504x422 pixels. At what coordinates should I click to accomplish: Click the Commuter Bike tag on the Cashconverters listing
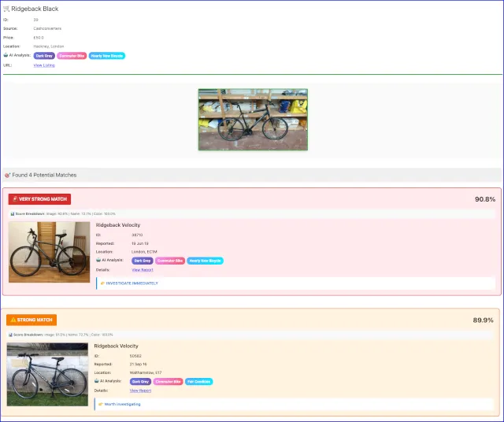(x=72, y=56)
